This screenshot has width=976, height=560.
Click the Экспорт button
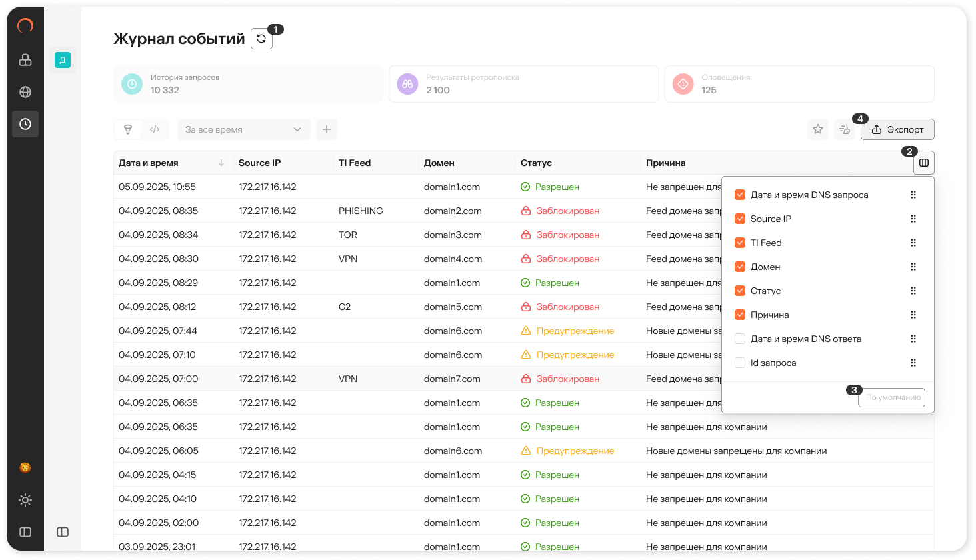tap(897, 129)
